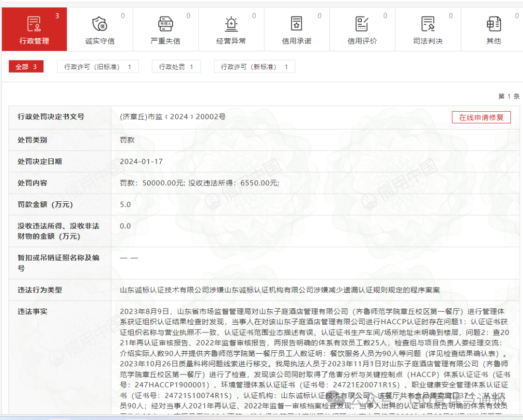The image size is (523, 420).
Task: Click the 严重失信 blacklist icon
Action: pyautogui.click(x=166, y=23)
